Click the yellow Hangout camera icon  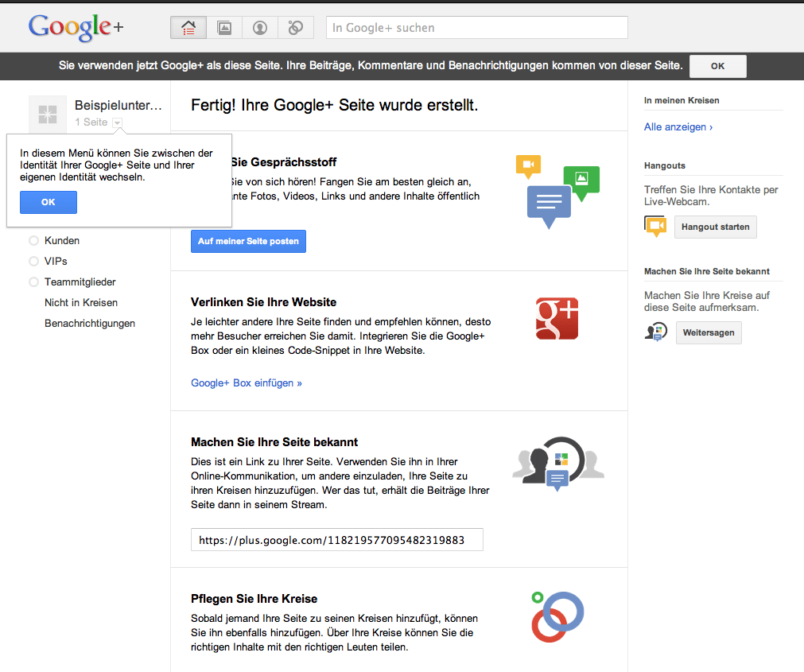(x=655, y=226)
